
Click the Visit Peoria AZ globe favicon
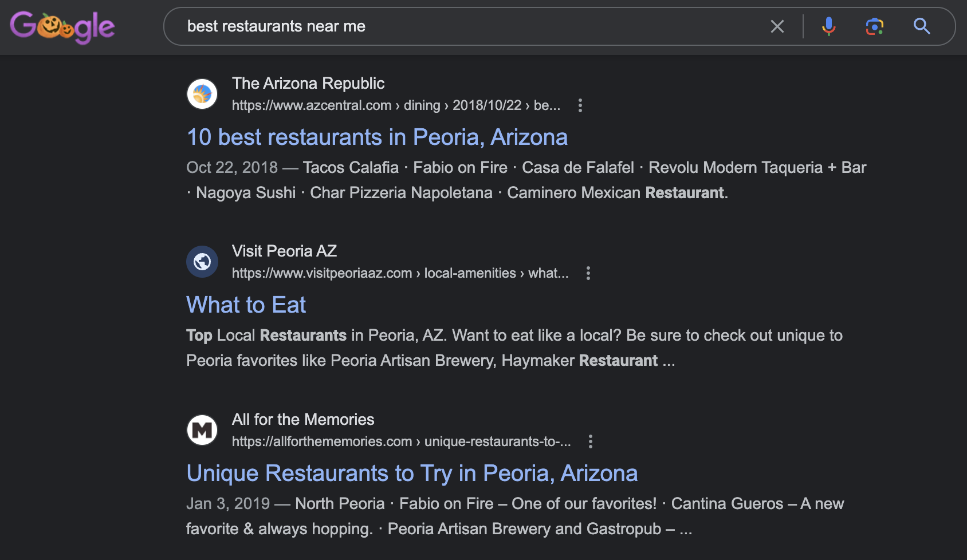[202, 262]
